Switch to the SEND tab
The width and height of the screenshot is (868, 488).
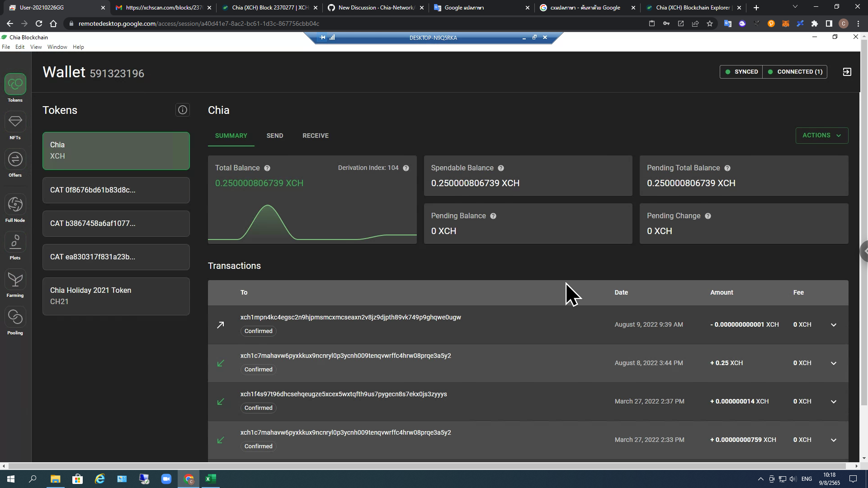point(275,136)
